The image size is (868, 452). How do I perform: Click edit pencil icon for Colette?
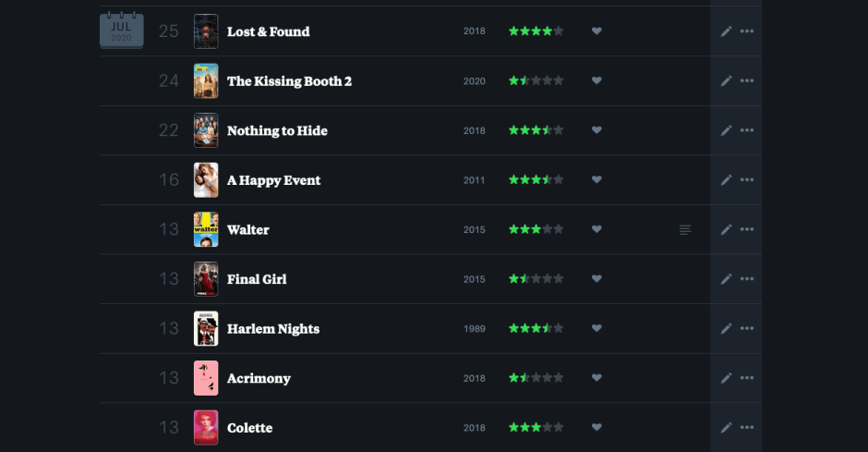(726, 428)
